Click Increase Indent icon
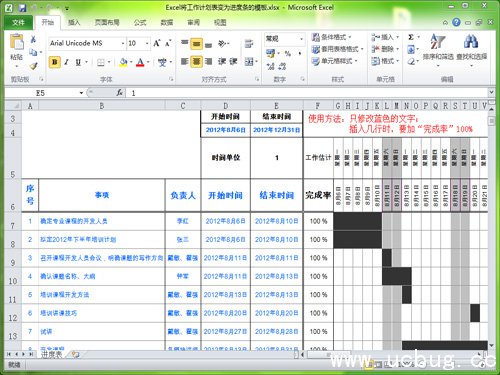The height and width of the screenshot is (375, 500). [233, 62]
